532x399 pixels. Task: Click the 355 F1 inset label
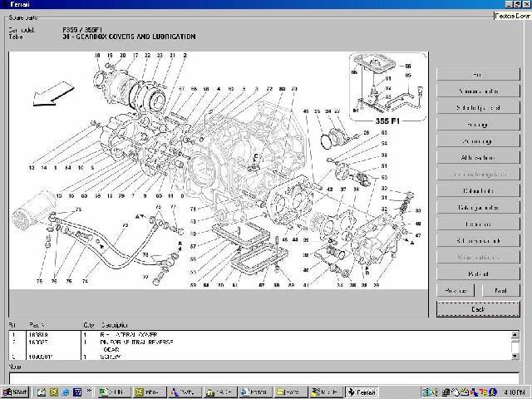pos(387,121)
